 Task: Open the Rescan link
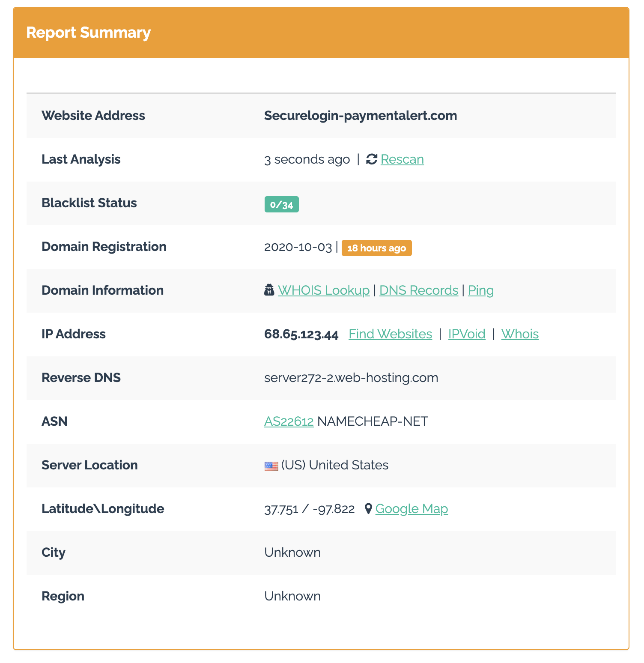click(402, 159)
